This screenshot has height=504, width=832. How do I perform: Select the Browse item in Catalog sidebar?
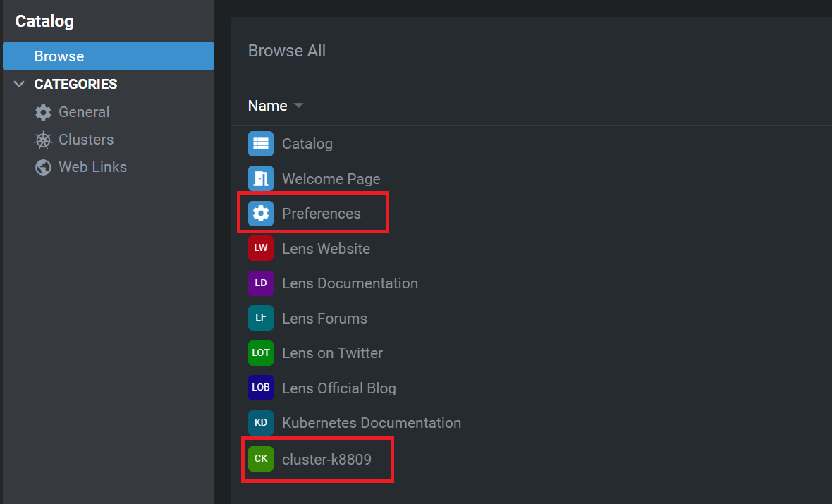pos(109,56)
